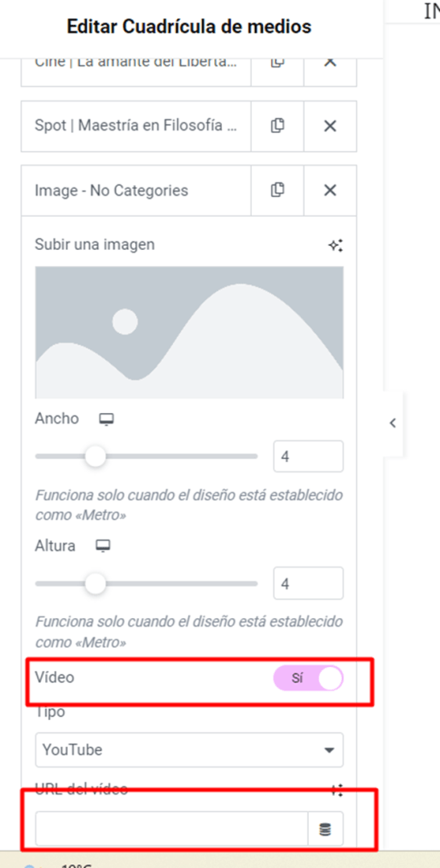The height and width of the screenshot is (868, 440).
Task: Click AI sparkle icon beside URL del vídeo
Action: (337, 791)
